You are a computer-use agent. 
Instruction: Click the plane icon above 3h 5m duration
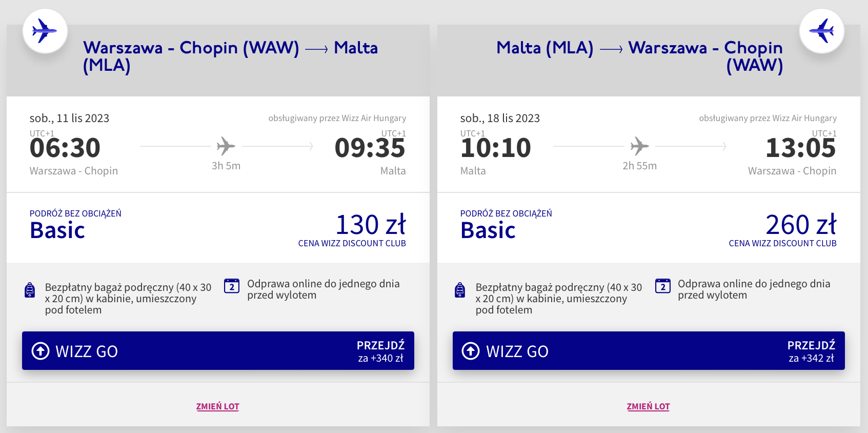click(226, 146)
